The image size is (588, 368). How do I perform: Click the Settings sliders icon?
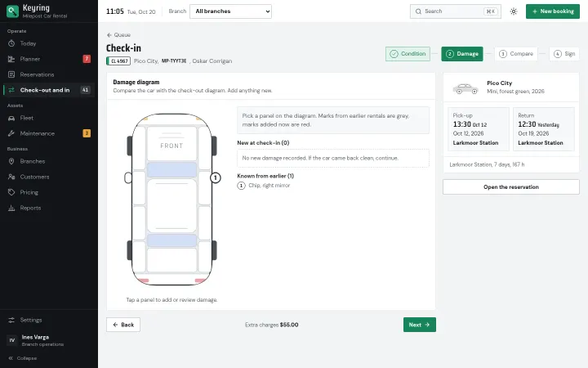tap(11, 320)
